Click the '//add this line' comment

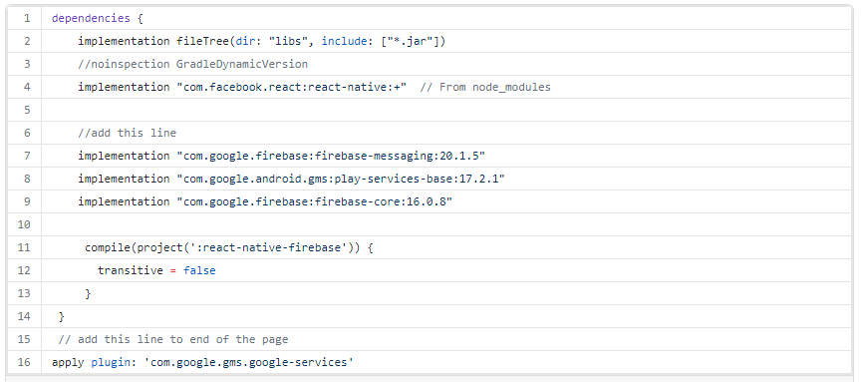(x=128, y=133)
